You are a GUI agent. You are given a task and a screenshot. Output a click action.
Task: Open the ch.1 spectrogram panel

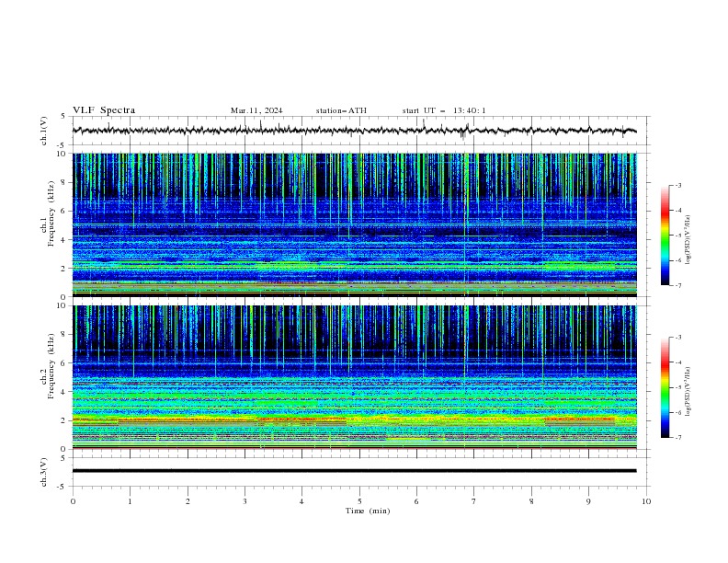[355, 224]
